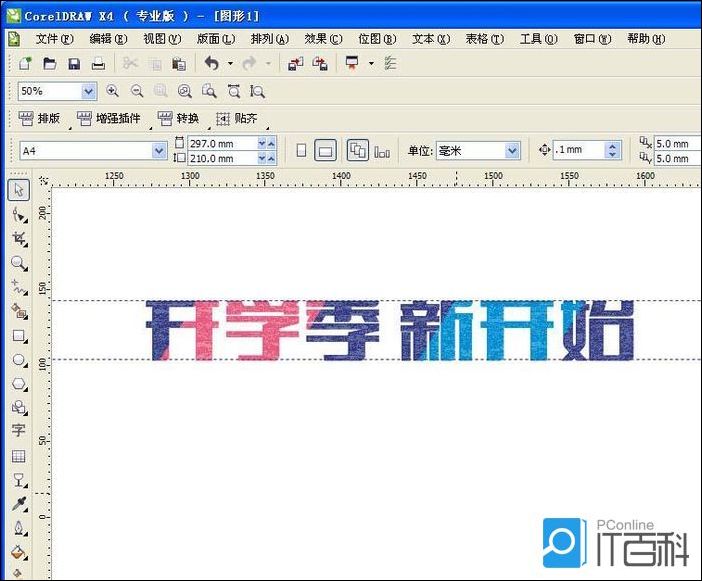Switch page to landscape orientation
This screenshot has height=581, width=702.
tap(325, 150)
